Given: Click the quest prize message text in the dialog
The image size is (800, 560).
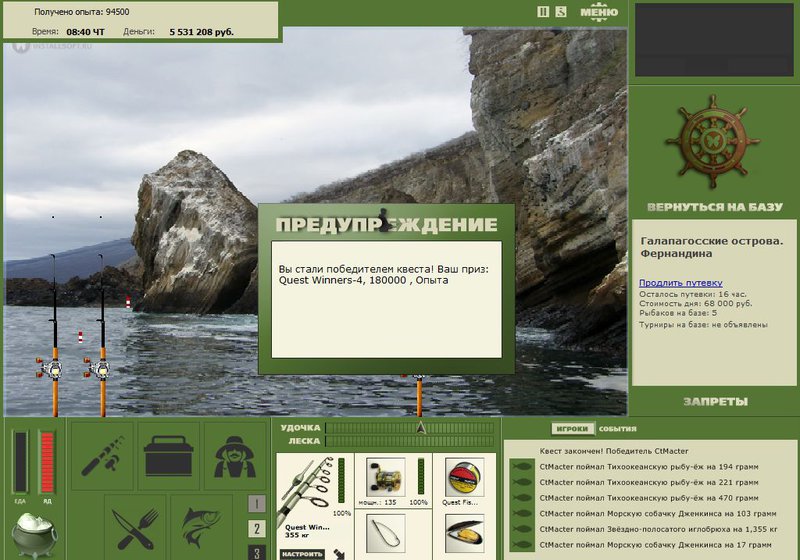Looking at the screenshot, I should click(384, 274).
